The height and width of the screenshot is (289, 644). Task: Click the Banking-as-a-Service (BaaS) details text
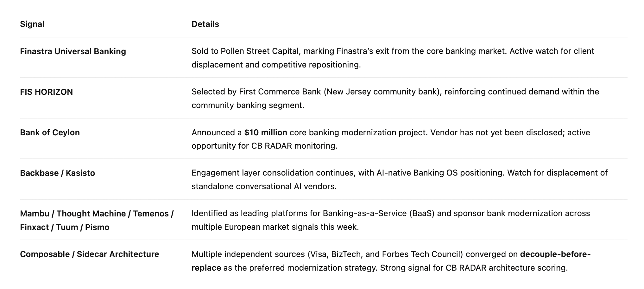point(391,220)
